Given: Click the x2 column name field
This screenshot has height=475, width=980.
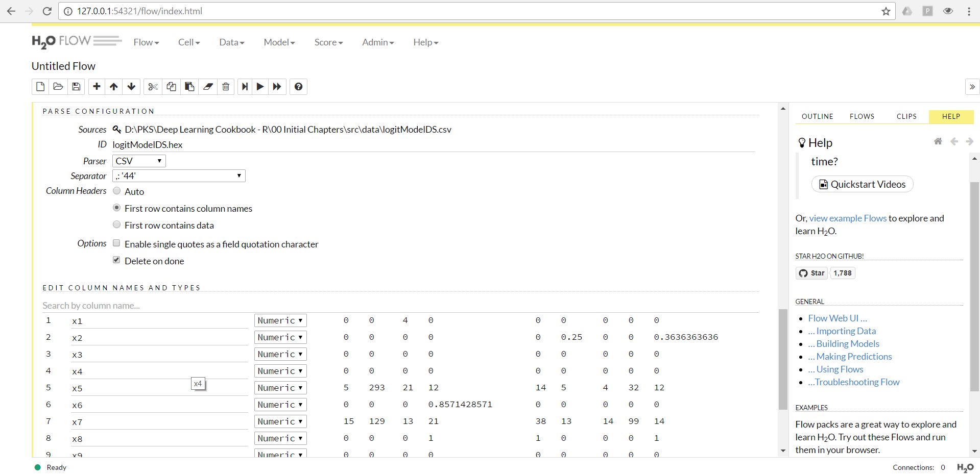Looking at the screenshot, I should [x=159, y=338].
